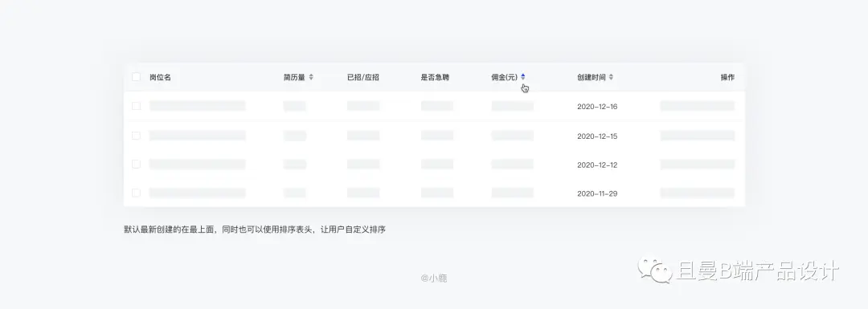Sort table by 简历量 column arrows

pyautogui.click(x=311, y=77)
